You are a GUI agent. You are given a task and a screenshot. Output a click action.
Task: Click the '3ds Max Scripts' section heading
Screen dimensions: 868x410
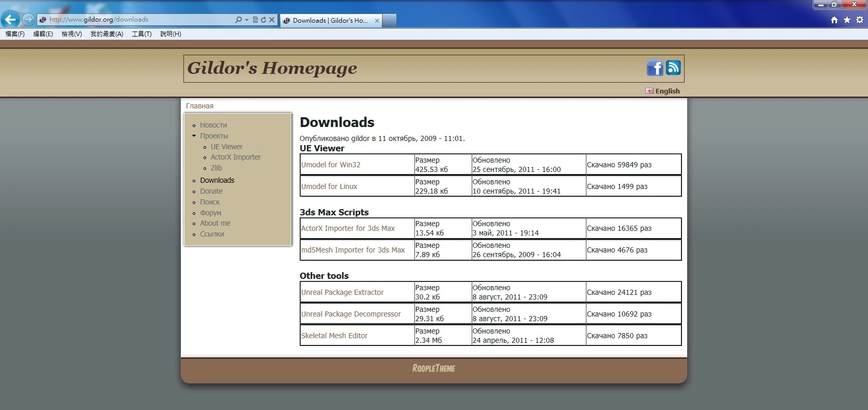point(334,212)
